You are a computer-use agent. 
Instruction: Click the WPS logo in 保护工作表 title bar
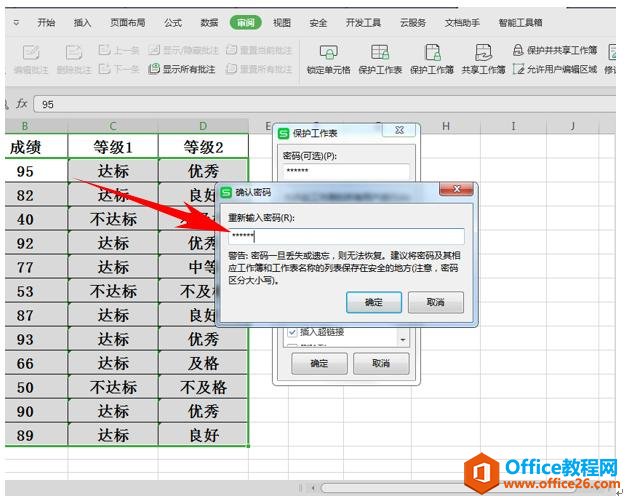pos(284,133)
